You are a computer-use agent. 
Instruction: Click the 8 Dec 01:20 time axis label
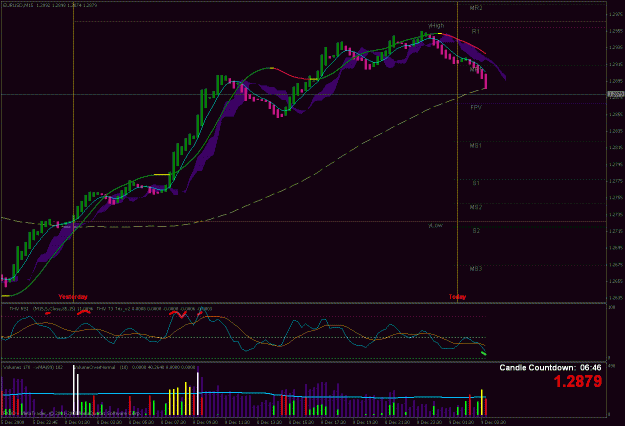(x=78, y=422)
